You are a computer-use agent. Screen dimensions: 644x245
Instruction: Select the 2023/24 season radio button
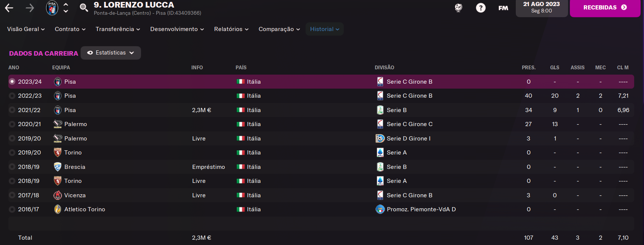pyautogui.click(x=12, y=81)
